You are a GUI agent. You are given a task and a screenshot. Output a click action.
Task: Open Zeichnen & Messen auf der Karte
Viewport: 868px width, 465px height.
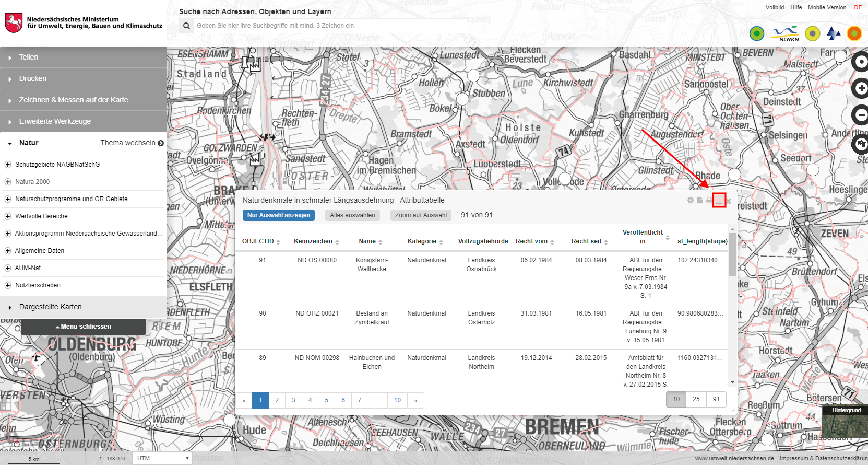tap(83, 100)
